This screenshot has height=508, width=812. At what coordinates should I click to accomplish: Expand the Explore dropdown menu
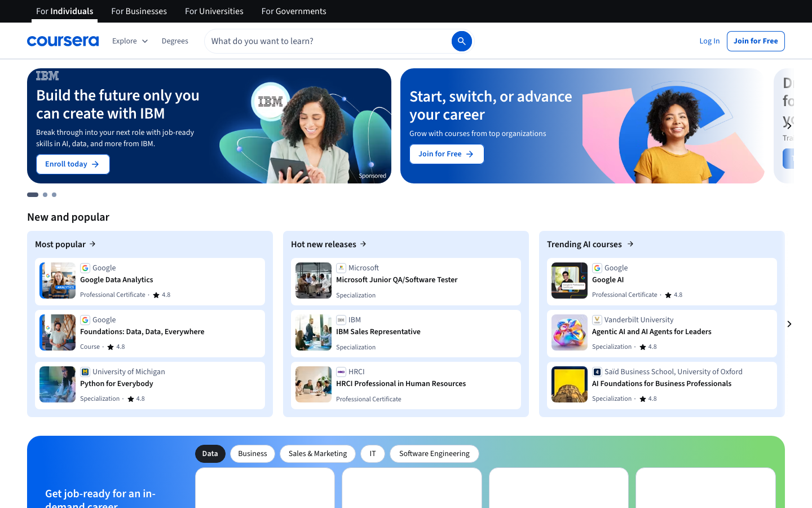tap(130, 41)
